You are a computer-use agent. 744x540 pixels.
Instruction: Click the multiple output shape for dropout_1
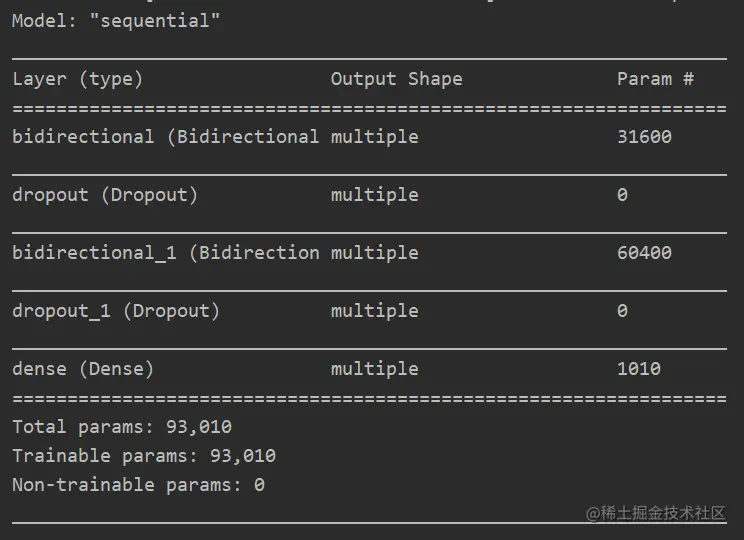375,311
